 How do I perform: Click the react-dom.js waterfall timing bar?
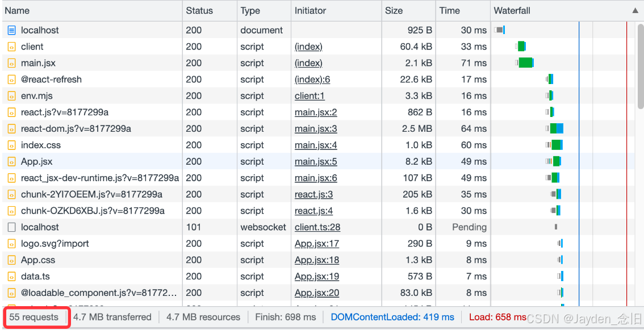555,128
